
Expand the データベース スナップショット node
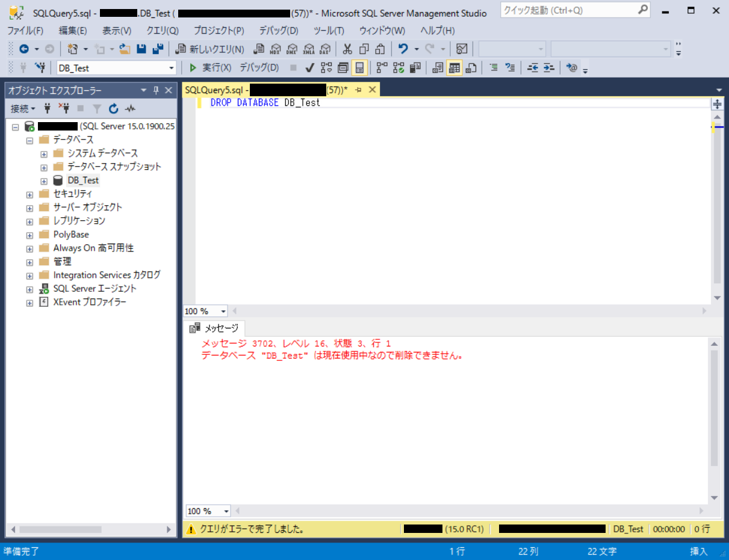[44, 167]
